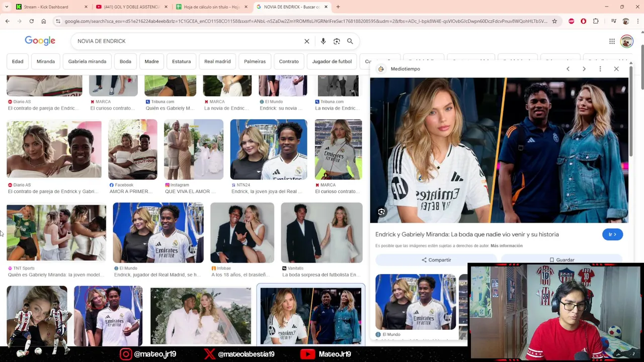Filter results by the Estatura chip
644x362 pixels.
(x=181, y=61)
